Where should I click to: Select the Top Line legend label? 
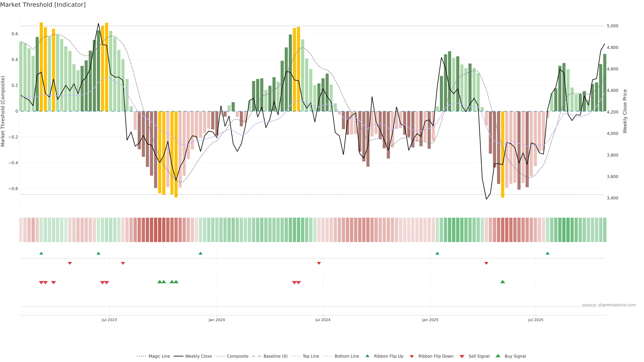(x=311, y=356)
